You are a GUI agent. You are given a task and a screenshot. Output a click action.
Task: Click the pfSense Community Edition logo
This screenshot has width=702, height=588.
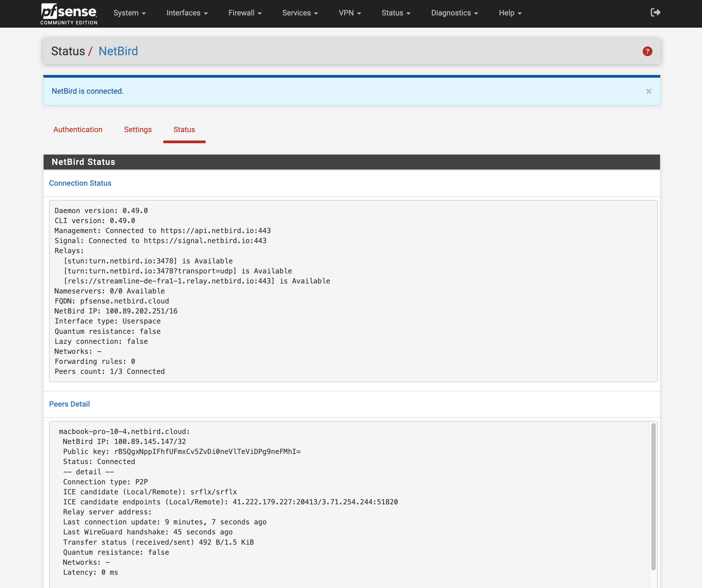69,14
